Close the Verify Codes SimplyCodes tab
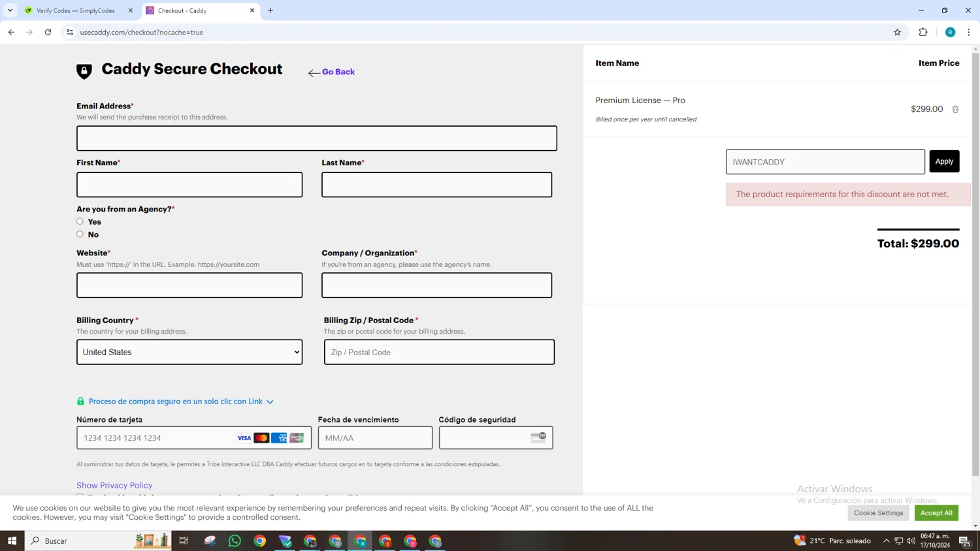The width and height of the screenshot is (980, 551). (131, 10)
